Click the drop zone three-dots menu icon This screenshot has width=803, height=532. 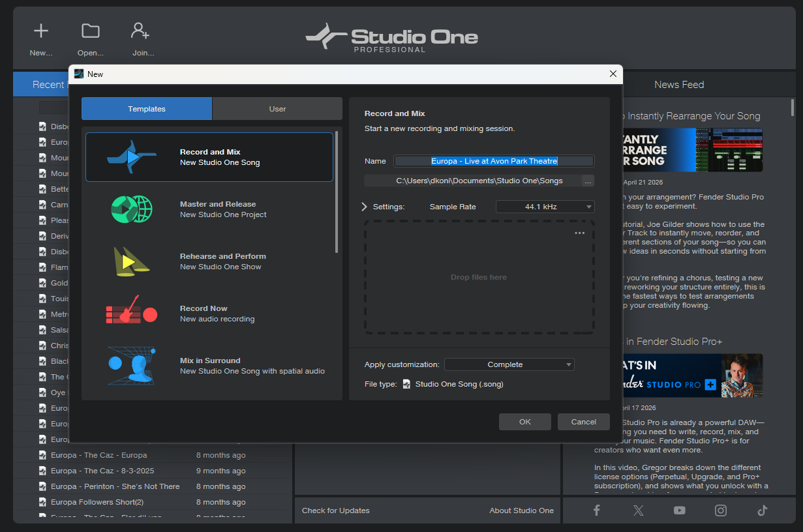[x=579, y=233]
